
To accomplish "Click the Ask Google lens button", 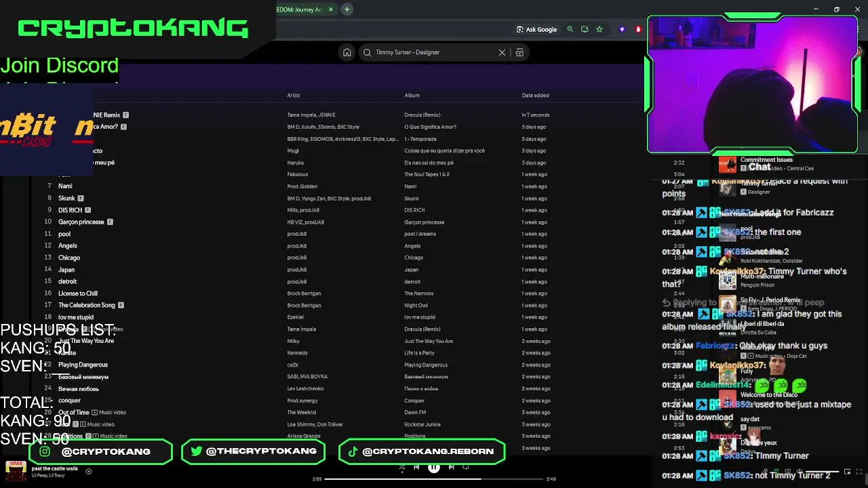I will 536,29.
